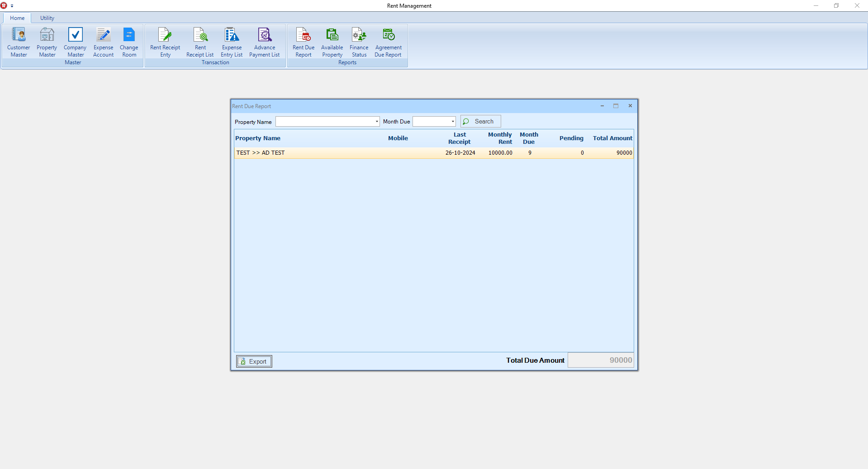
Task: Open the Expense Account icon
Action: (x=103, y=42)
